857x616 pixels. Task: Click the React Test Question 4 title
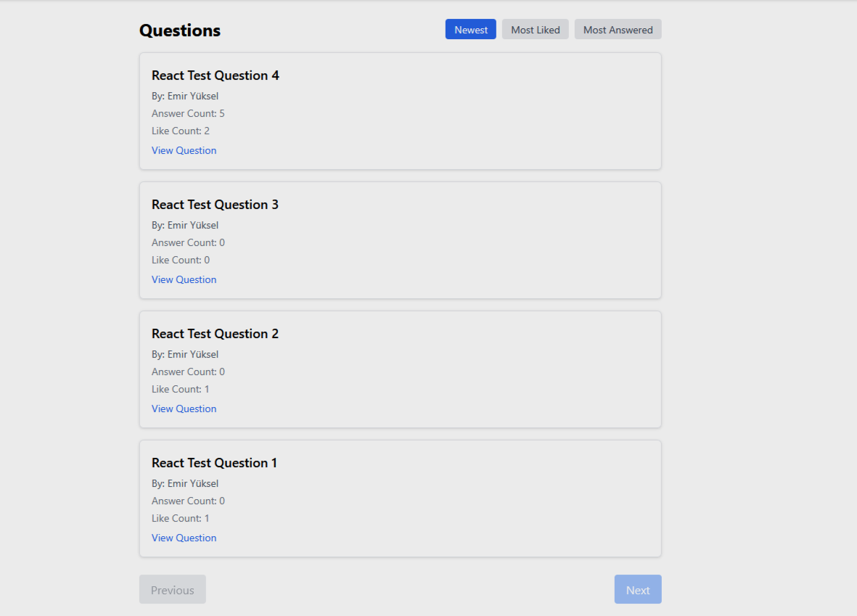(x=216, y=75)
